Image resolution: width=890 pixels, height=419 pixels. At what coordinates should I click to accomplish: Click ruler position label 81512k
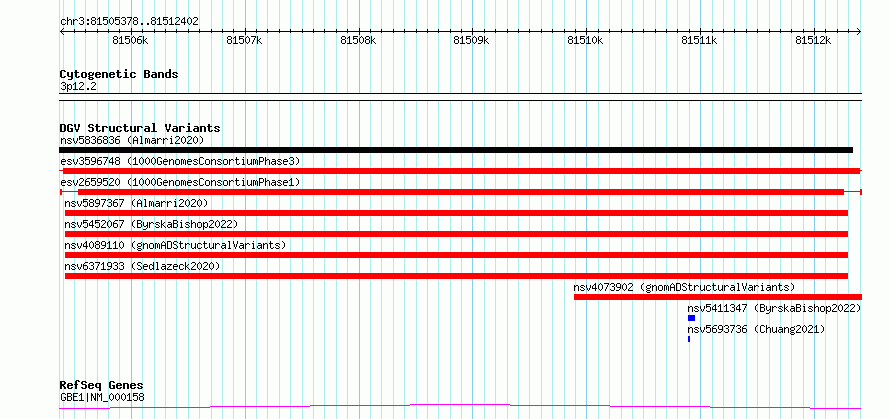click(x=813, y=40)
